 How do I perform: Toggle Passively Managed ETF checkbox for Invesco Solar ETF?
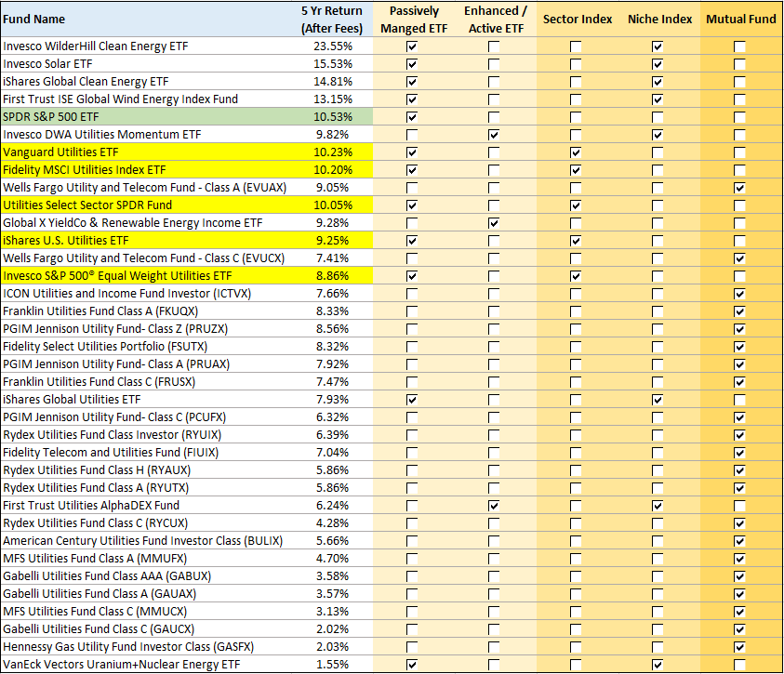411,64
